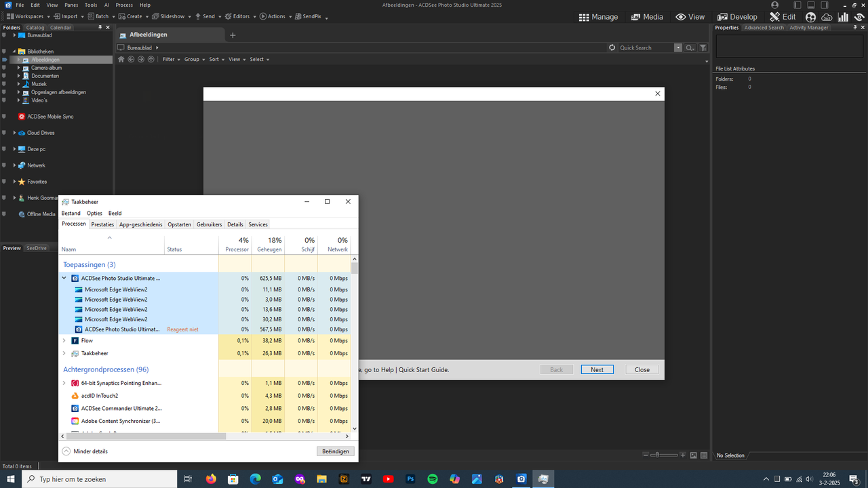The height and width of the screenshot is (488, 868).
Task: Open the Dashboard bar chart icon
Action: (843, 17)
